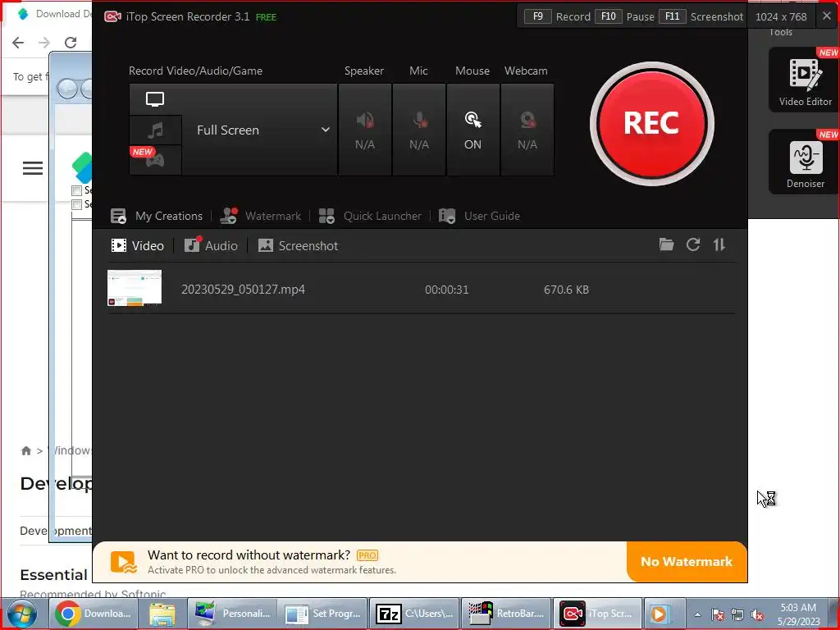Switch to the Audio tab
The width and height of the screenshot is (840, 630).
(x=211, y=246)
